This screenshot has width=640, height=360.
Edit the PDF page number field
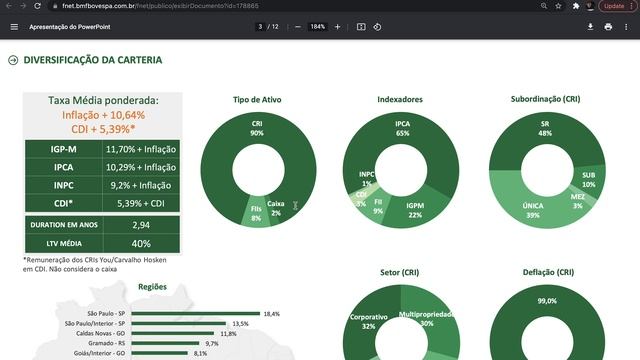coord(260,27)
